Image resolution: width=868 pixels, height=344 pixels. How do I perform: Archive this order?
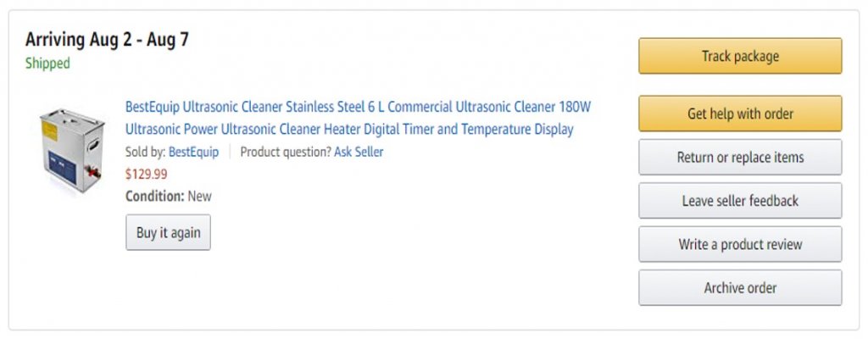point(739,288)
